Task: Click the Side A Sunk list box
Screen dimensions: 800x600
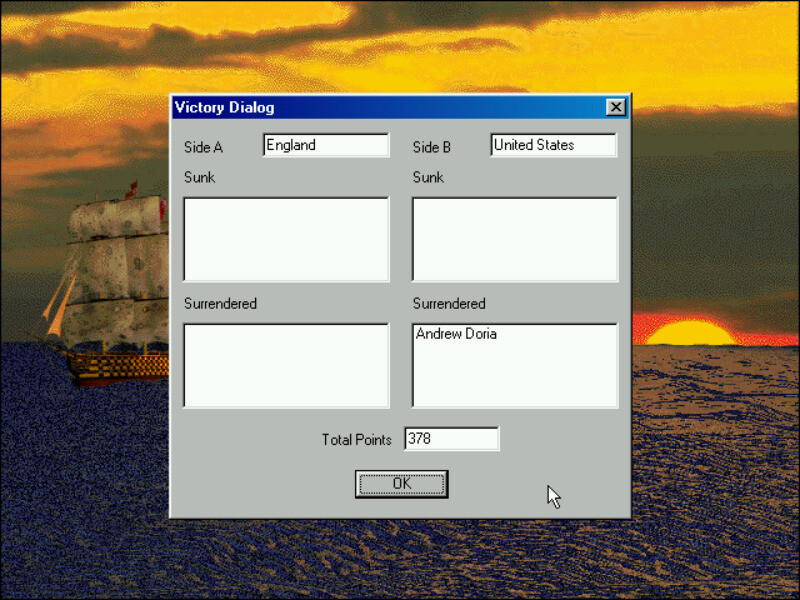Action: [286, 239]
